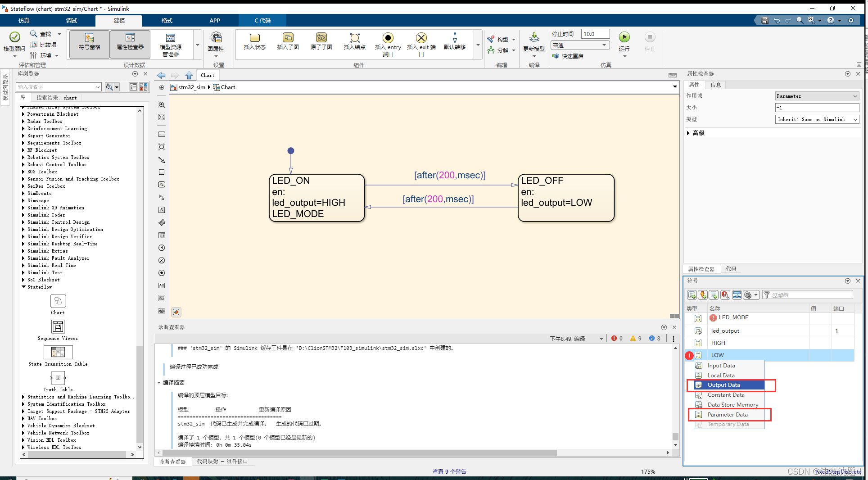The image size is (868, 480).
Task: Open Pattern (构型) dropdown
Action: click(x=501, y=39)
